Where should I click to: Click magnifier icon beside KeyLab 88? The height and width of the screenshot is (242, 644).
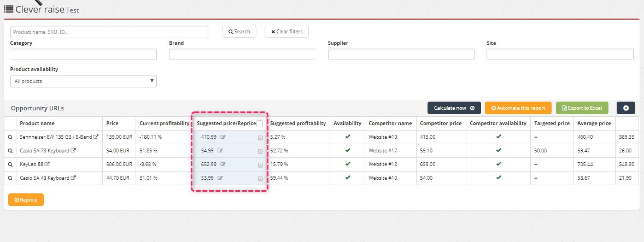(x=10, y=164)
